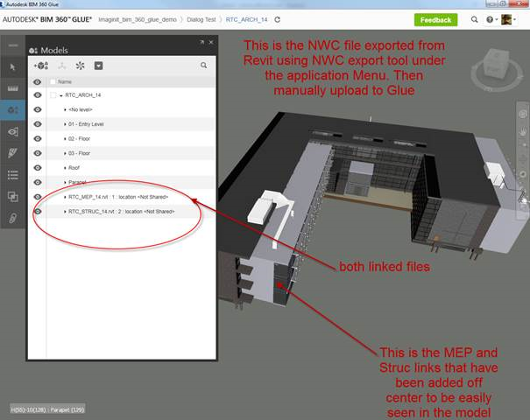Open the paperclip attachments tool
Screen dimensions: 530x420
pos(13,218)
